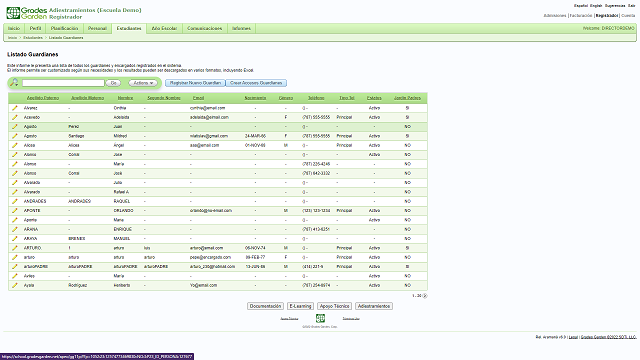Open edit pencil for Alicea Angel

coord(15,145)
